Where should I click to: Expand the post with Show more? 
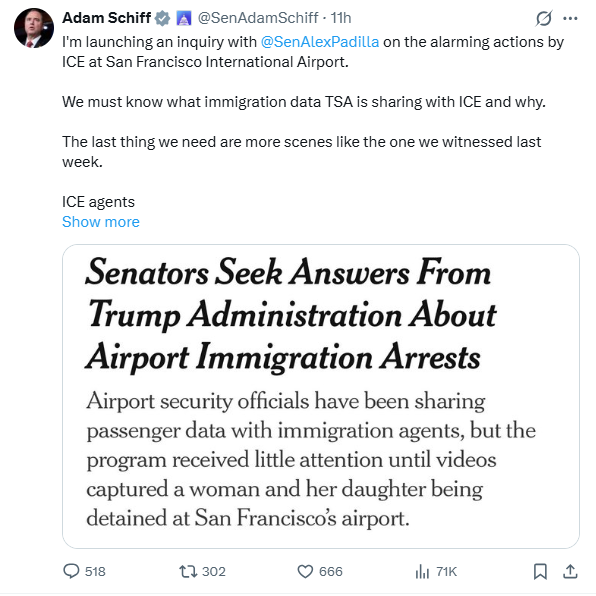coord(101,222)
